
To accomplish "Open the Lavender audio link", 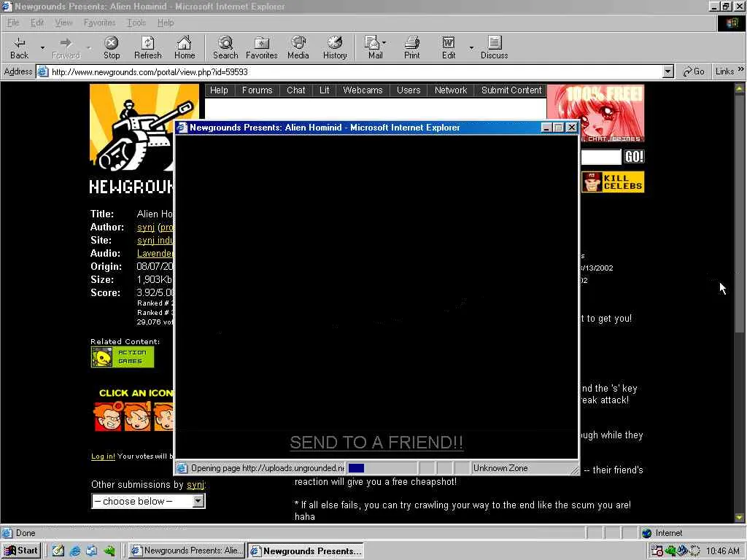I will click(155, 253).
